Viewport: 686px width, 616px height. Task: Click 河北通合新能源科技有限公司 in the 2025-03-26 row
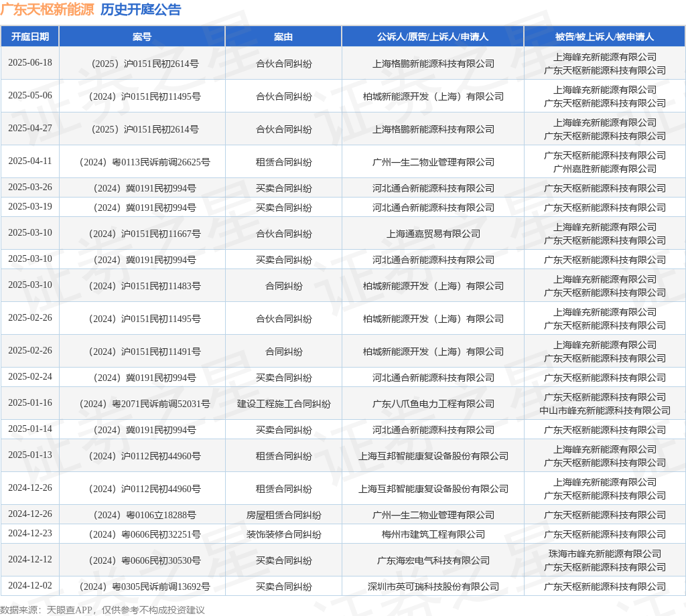(433, 188)
